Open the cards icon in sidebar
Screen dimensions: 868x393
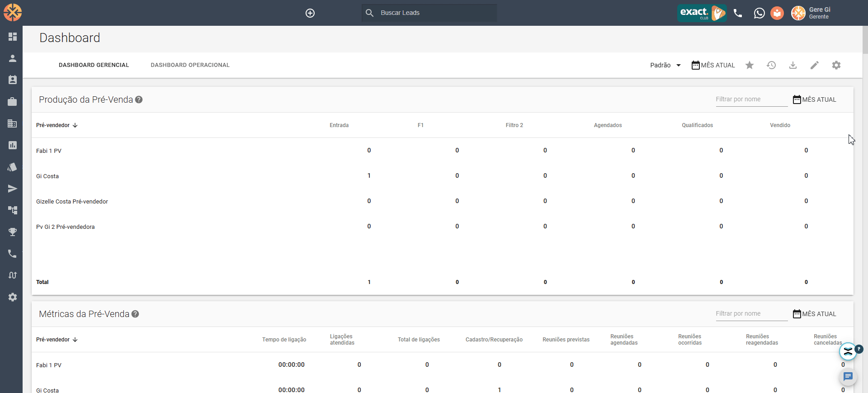point(13,167)
